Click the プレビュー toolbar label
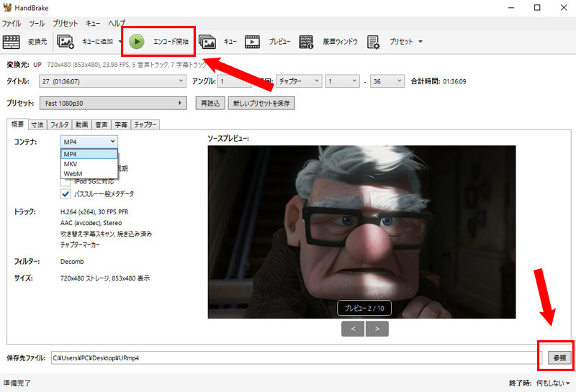This screenshot has width=576, height=392. click(x=279, y=42)
